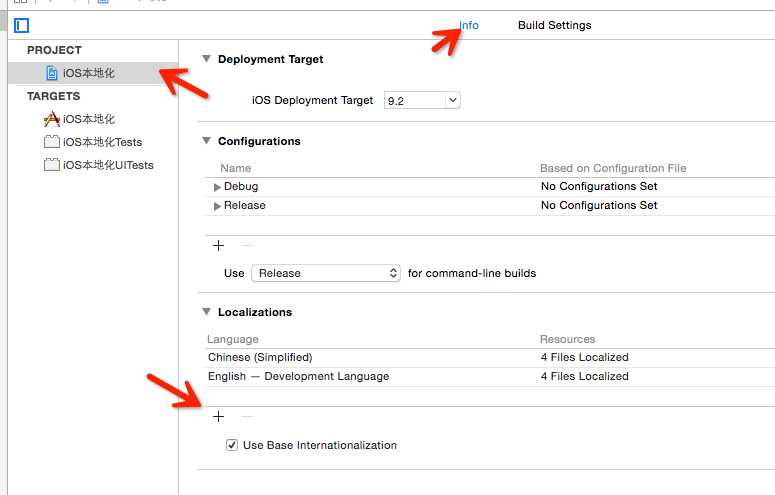Select the iOS本地化 target name
The image size is (775, 495).
coord(89,119)
